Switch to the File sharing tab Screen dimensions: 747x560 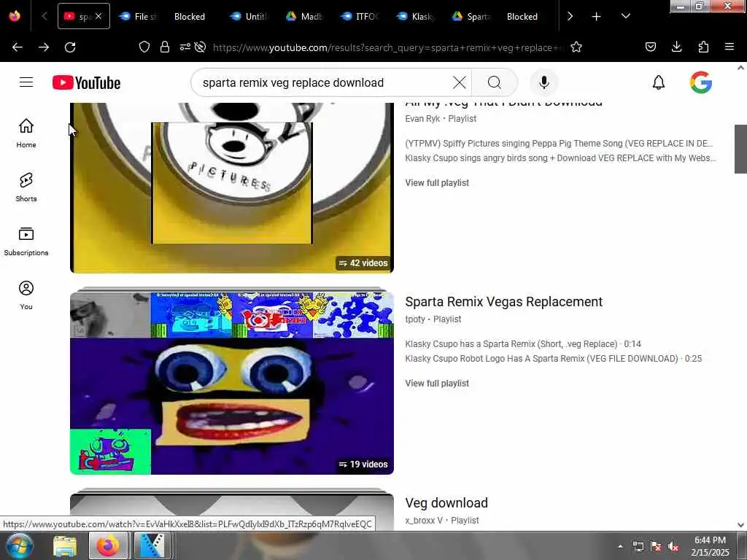[138, 16]
